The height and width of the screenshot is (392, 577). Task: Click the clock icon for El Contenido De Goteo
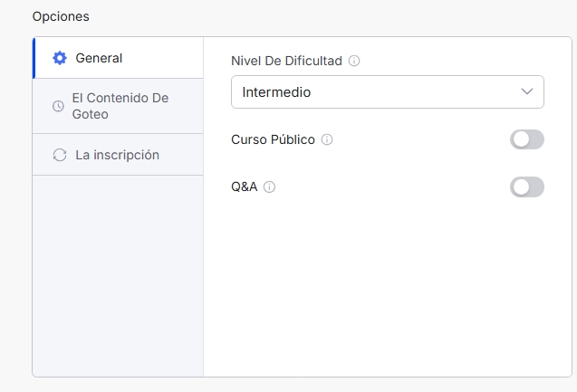coord(58,106)
